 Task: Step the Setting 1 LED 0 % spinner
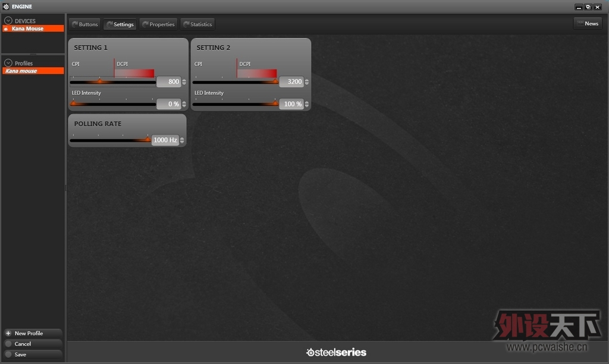(x=184, y=104)
